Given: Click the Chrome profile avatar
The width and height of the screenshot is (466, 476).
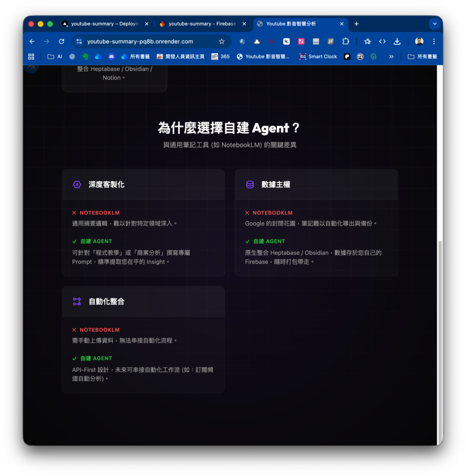Looking at the screenshot, I should (x=419, y=41).
